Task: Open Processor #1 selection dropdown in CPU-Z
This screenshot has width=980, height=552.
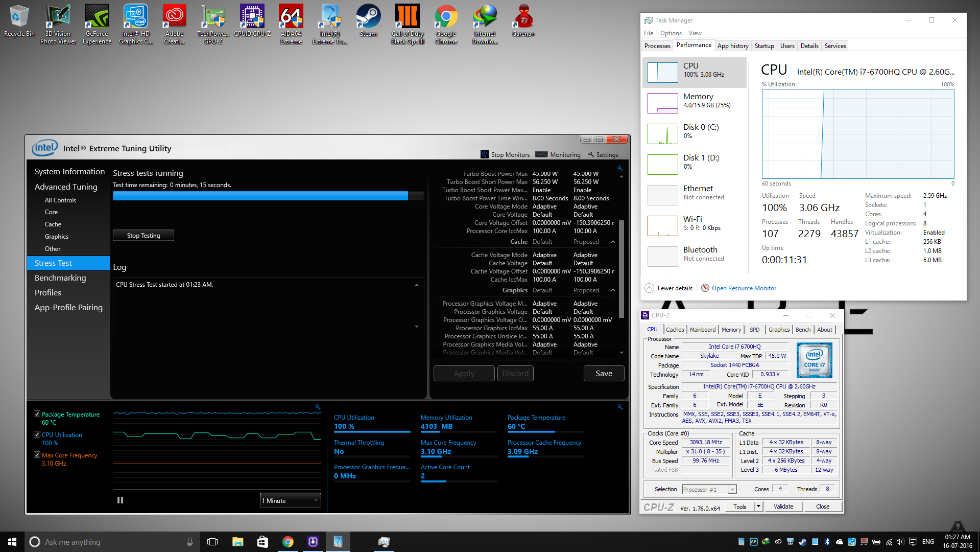Action: (709, 489)
